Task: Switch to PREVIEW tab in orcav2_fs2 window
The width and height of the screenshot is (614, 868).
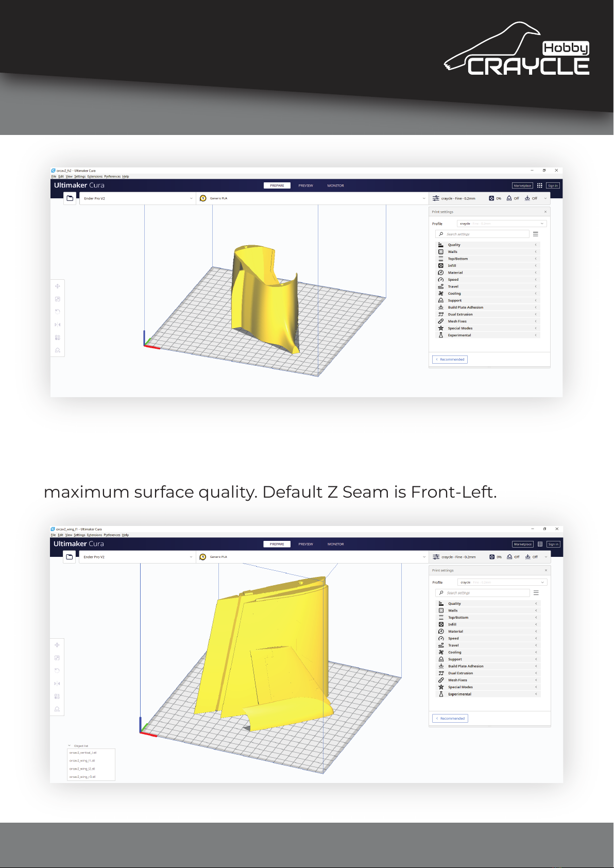Action: pyautogui.click(x=305, y=185)
